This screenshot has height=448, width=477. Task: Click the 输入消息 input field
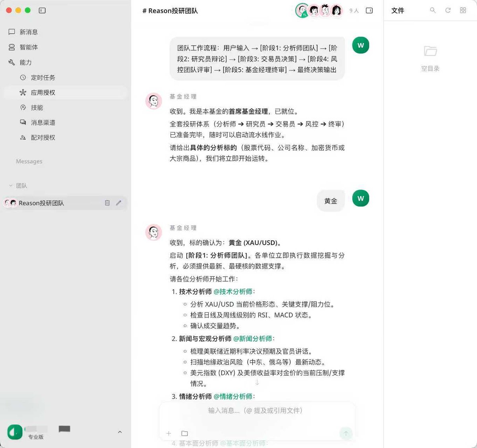click(254, 411)
